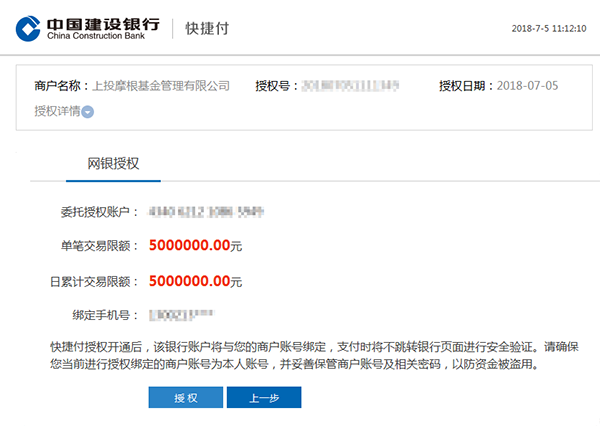Click the 快捷付授权开通后 notice paragraph
Image resolution: width=600 pixels, height=426 pixels.
[314, 355]
